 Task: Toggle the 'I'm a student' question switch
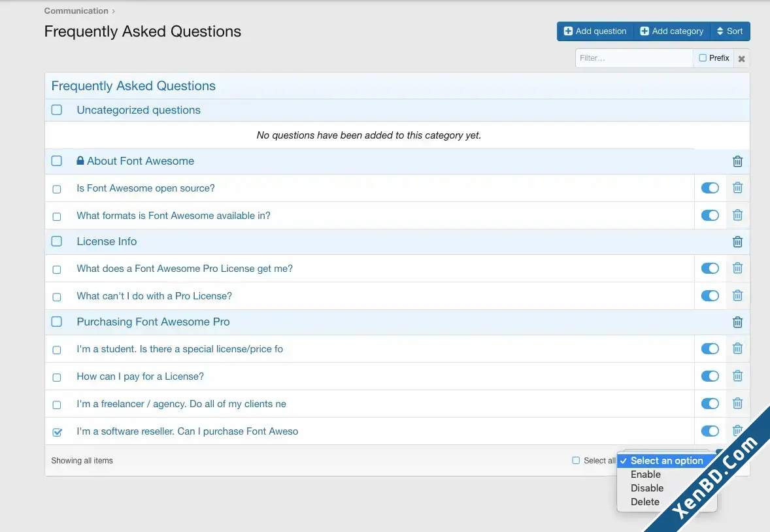(710, 349)
